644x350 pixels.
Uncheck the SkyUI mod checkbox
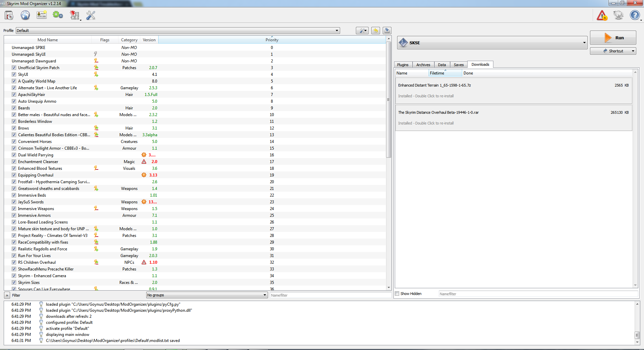point(14,74)
